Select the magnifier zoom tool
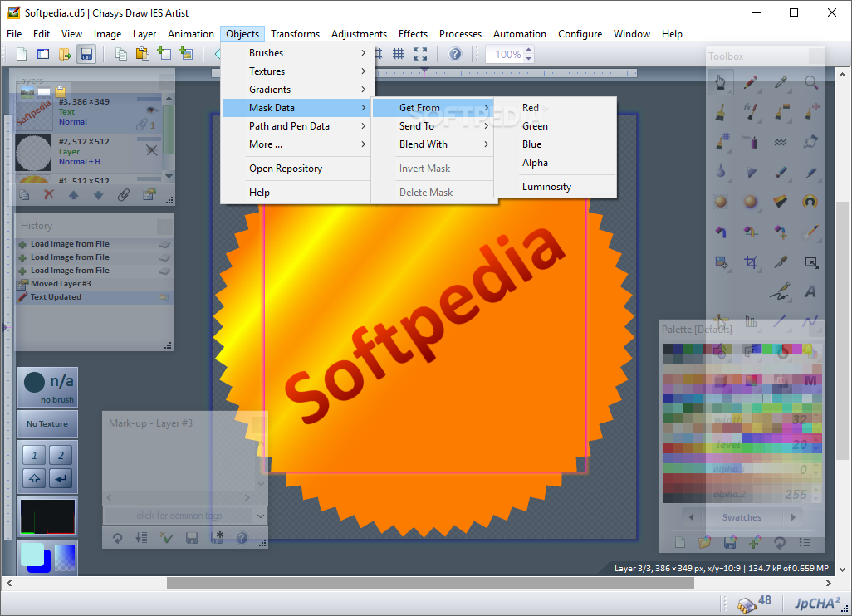Image resolution: width=852 pixels, height=616 pixels. pos(810,82)
